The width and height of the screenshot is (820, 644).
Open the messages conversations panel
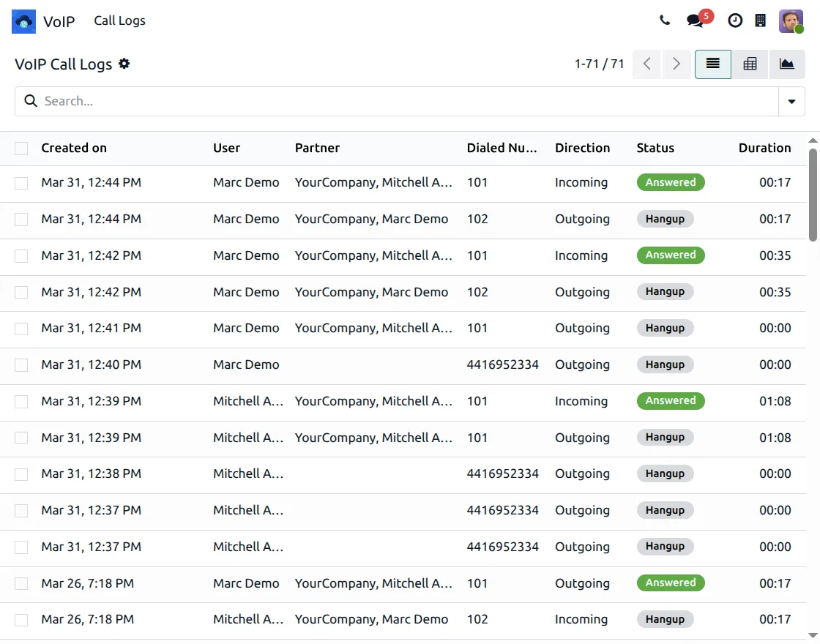tap(694, 20)
